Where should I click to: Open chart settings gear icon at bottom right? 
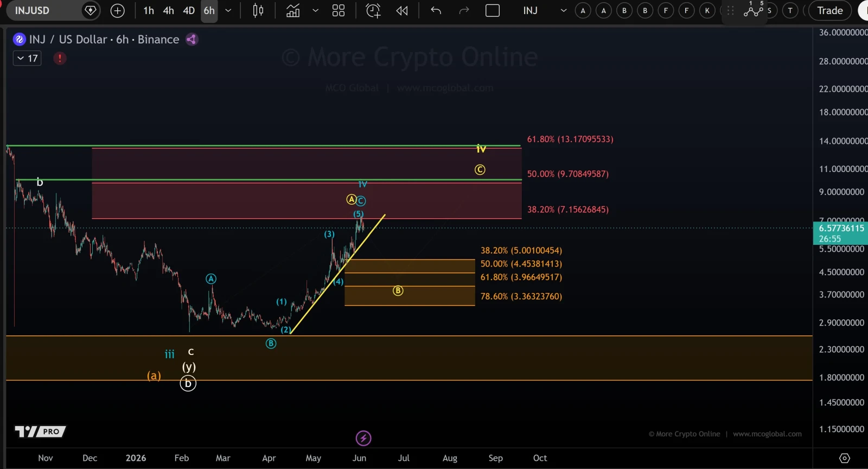(845, 458)
